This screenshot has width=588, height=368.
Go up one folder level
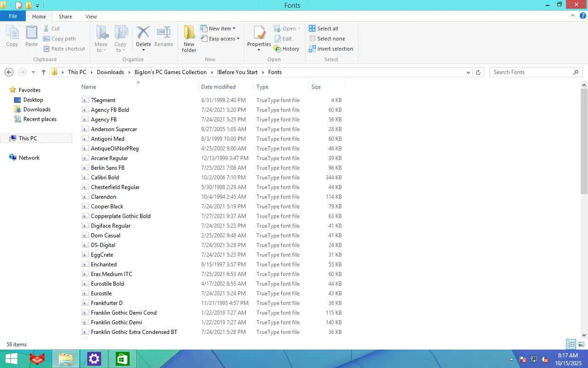(x=44, y=72)
